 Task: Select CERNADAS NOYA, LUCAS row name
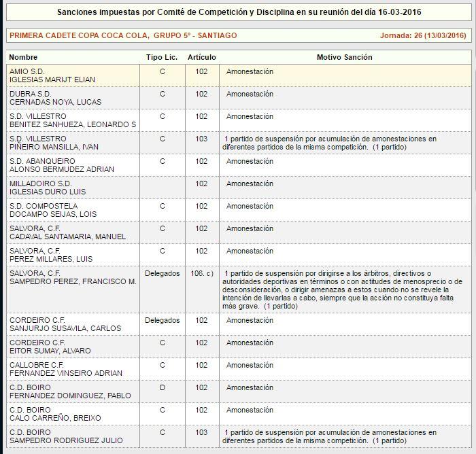pyautogui.click(x=55, y=102)
